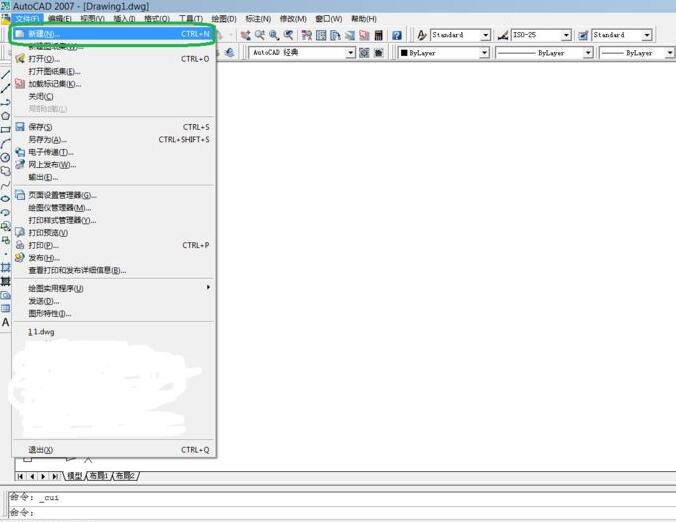This screenshot has height=522, width=676.
Task: Open the Tool Palettes window icon
Action: tap(335, 35)
